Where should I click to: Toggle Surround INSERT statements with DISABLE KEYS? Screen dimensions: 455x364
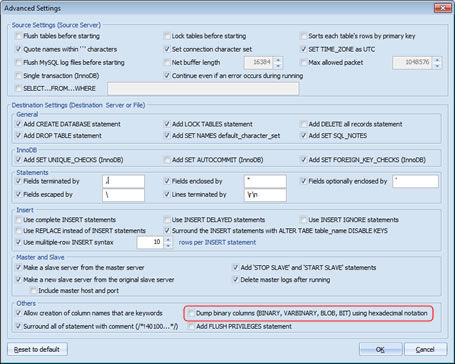(x=167, y=231)
